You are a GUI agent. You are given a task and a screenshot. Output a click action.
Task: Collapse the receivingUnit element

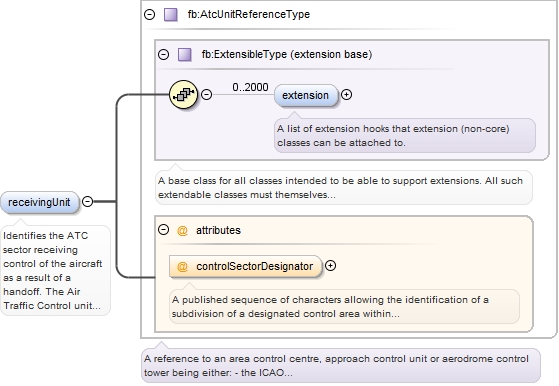[87, 201]
